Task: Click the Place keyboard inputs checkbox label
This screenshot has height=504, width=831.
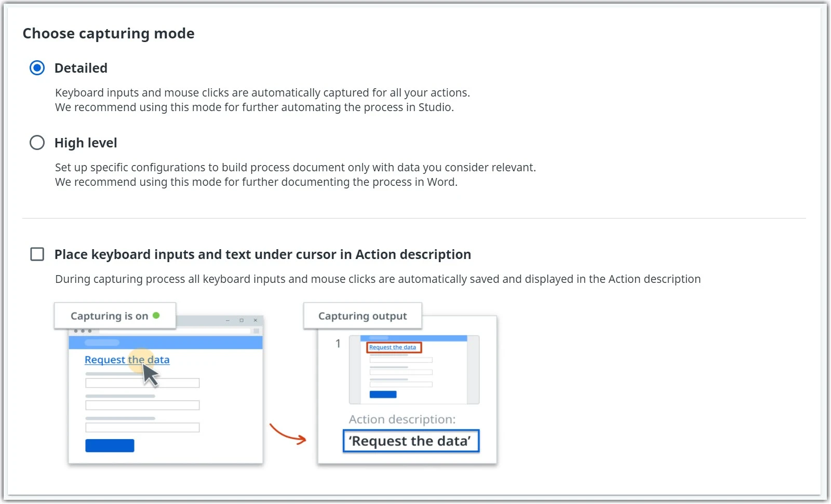Action: pos(263,254)
